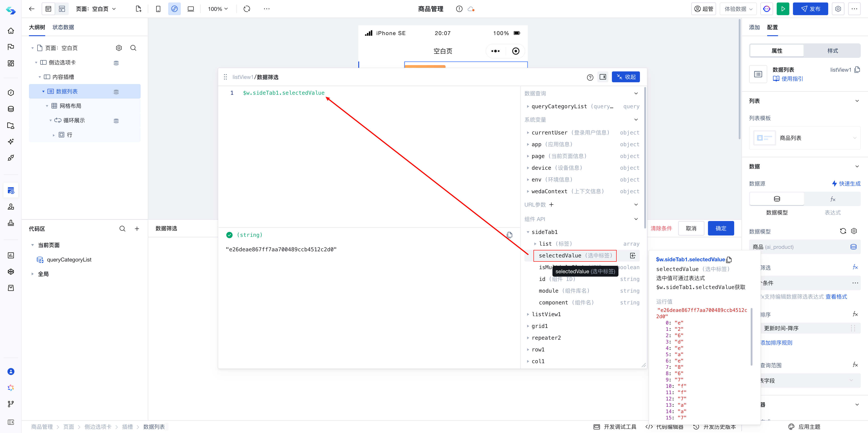Click data-binding icon on 循环展示 row
This screenshot has height=433, width=868.
[116, 121]
